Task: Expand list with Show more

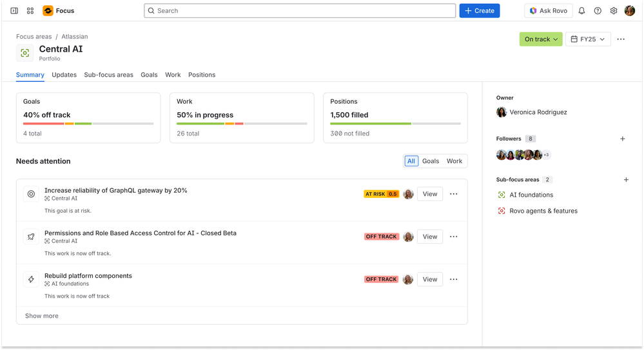Action: (x=41, y=316)
